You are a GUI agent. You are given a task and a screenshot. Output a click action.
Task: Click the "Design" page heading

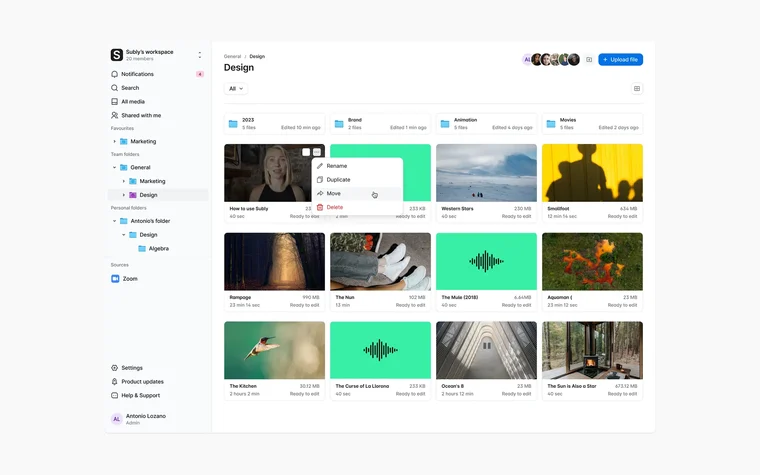click(238, 67)
